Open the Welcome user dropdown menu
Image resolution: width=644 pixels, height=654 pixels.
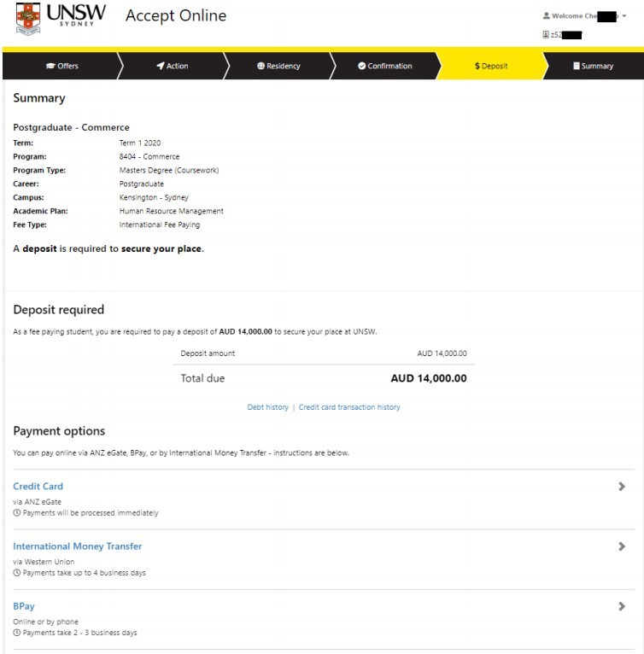click(x=624, y=16)
